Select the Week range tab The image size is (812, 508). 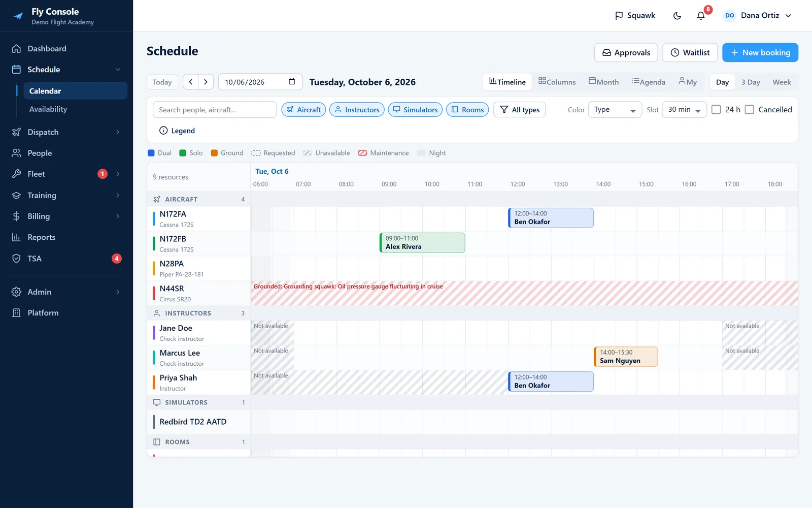pos(782,82)
